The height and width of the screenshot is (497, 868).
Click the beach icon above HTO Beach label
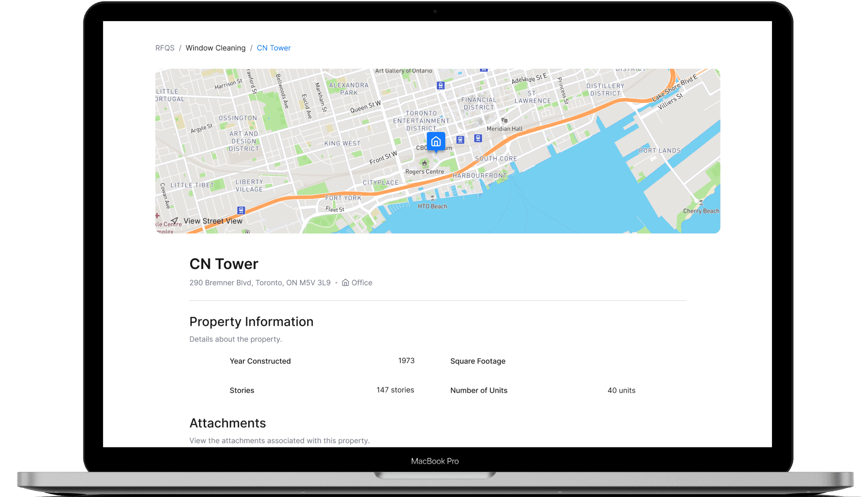tap(433, 198)
